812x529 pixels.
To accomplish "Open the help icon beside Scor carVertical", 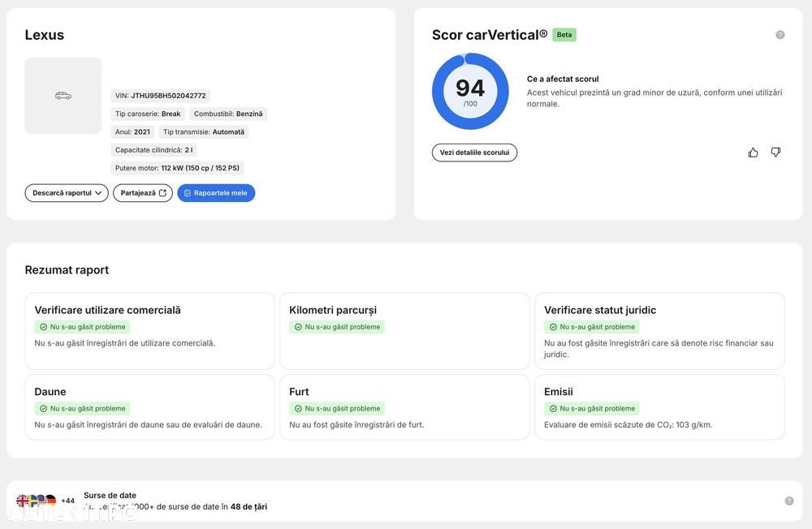I will pos(780,35).
